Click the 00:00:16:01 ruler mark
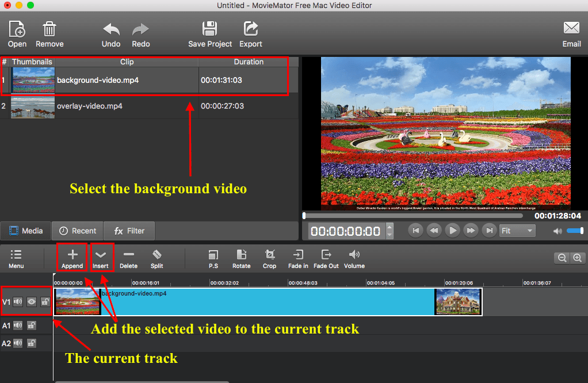Image resolution: width=588 pixels, height=383 pixels. click(146, 283)
